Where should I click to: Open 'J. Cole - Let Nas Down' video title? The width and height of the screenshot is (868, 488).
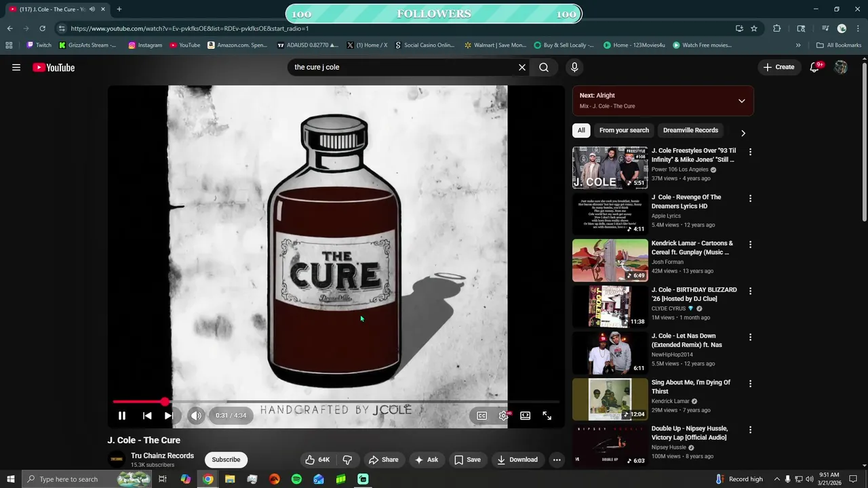click(x=687, y=340)
